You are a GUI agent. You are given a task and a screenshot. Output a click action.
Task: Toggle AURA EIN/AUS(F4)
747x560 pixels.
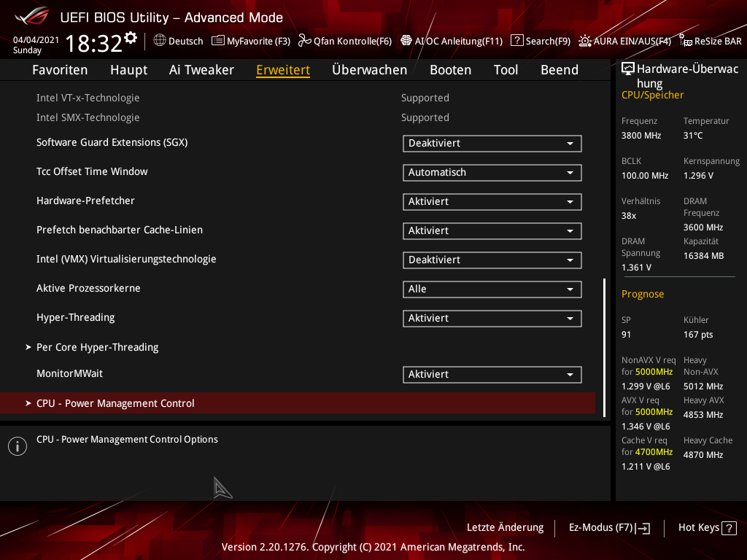625,41
